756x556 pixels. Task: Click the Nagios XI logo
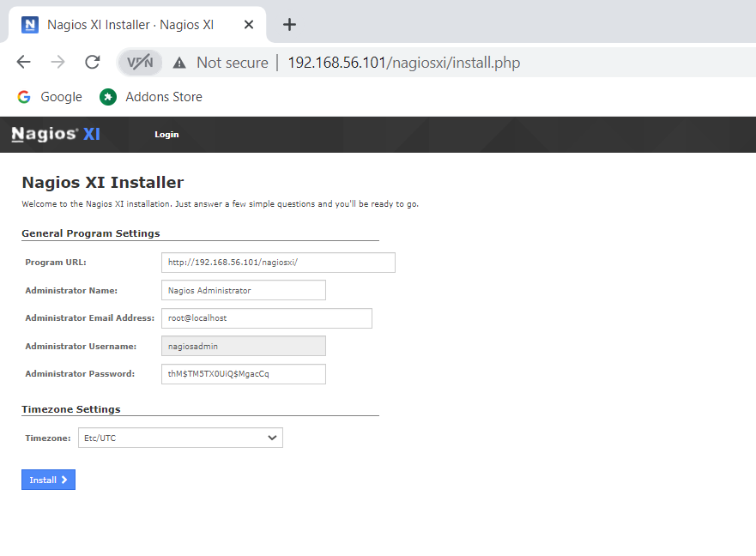(x=56, y=134)
